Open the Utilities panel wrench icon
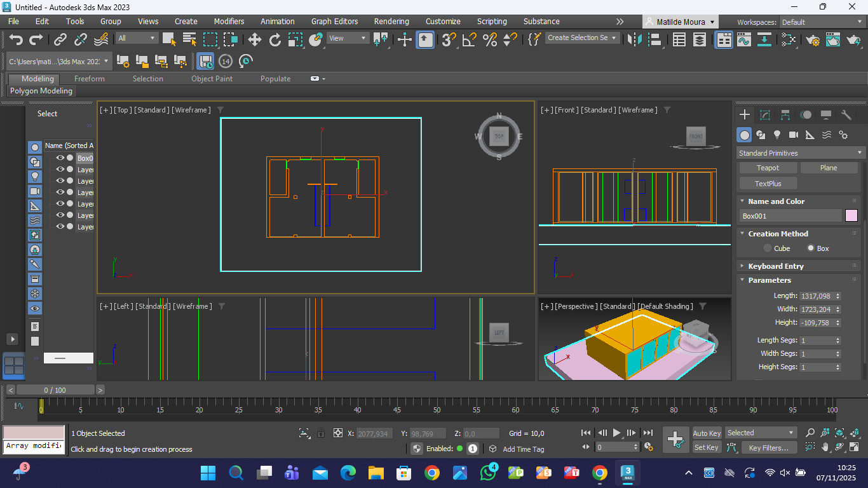Image resolution: width=868 pixels, height=488 pixels. [846, 115]
